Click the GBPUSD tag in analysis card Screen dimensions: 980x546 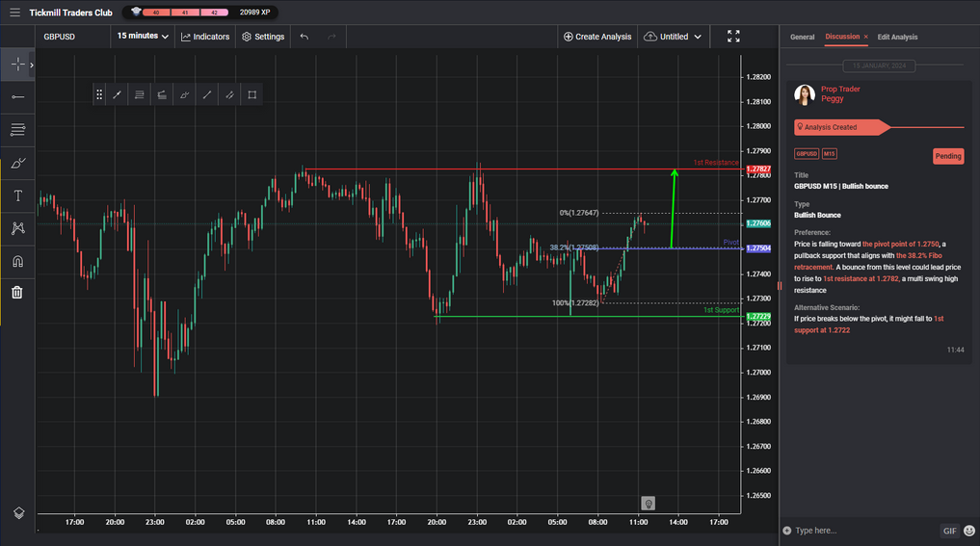point(807,154)
